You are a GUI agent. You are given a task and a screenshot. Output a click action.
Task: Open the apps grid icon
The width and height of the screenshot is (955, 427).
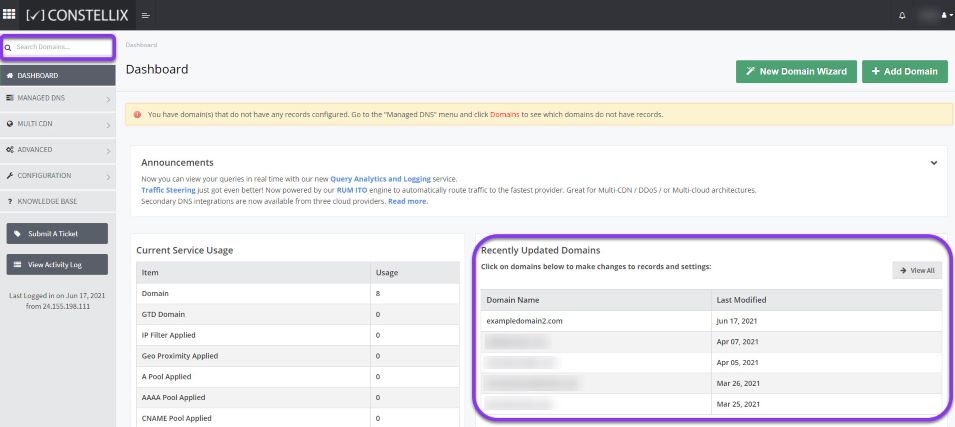tap(9, 14)
